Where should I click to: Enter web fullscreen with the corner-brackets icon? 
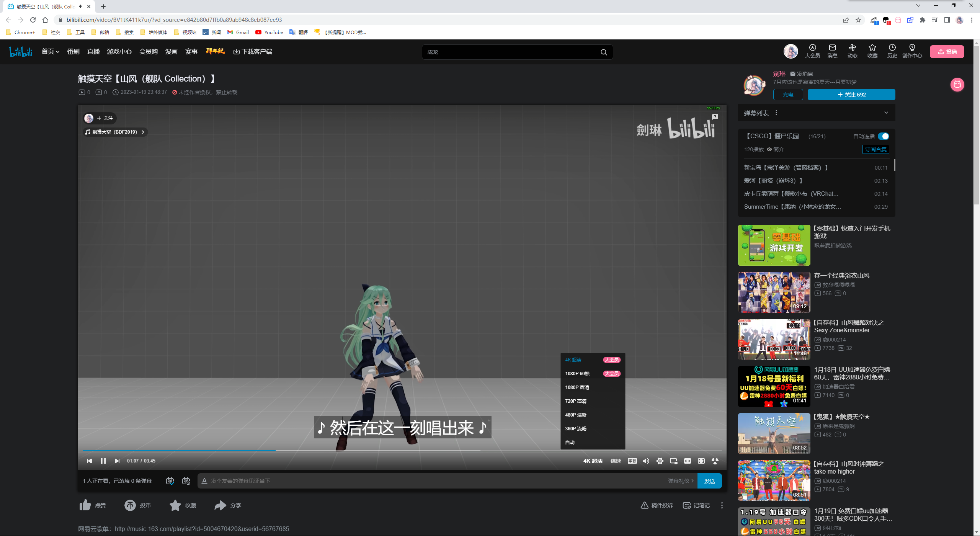point(701,461)
